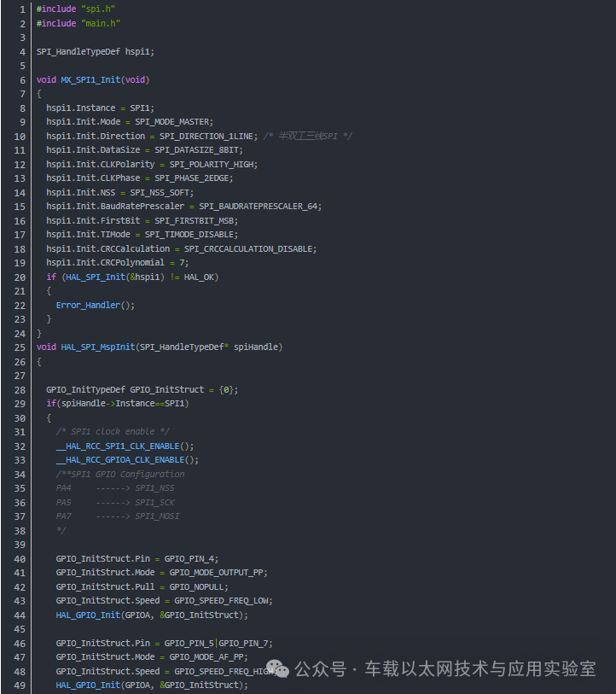This screenshot has height=694, width=616.
Task: Click the MX_SPI1_Init function name
Action: 90,79
